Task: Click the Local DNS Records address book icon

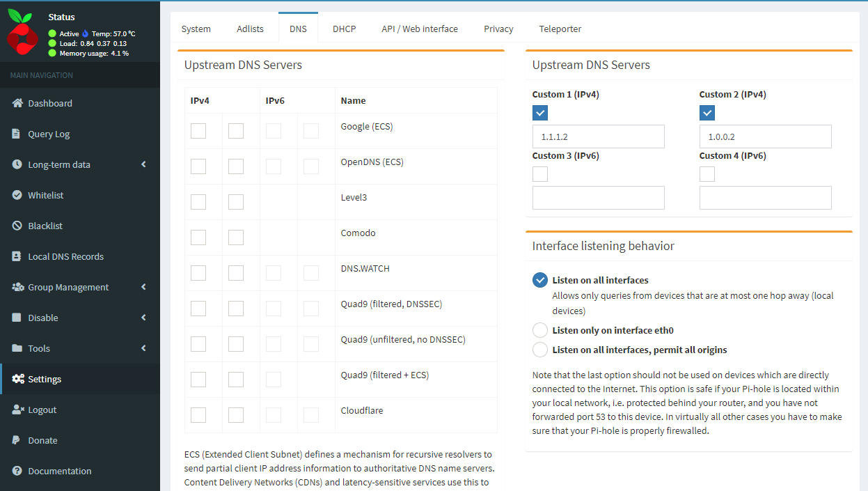Action: [17, 256]
